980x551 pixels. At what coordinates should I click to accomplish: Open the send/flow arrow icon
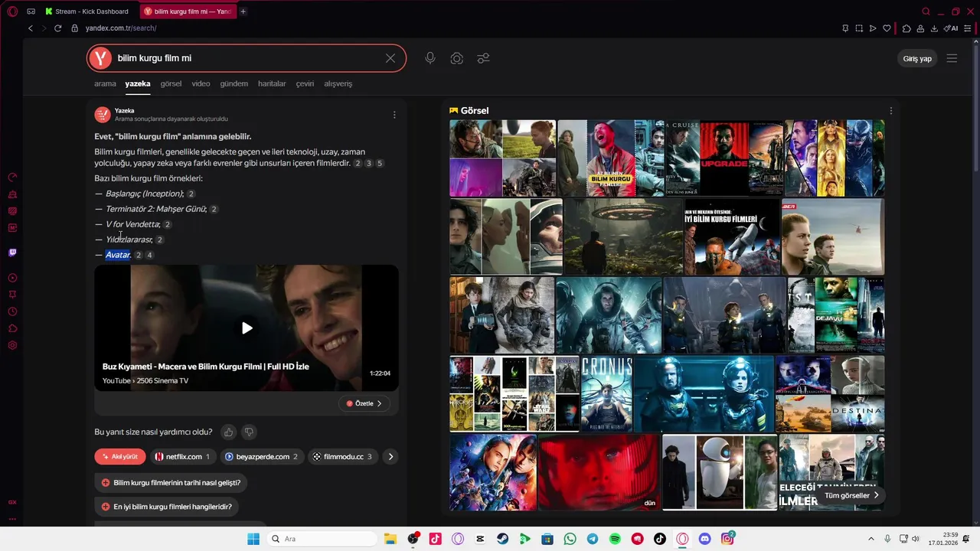873,28
